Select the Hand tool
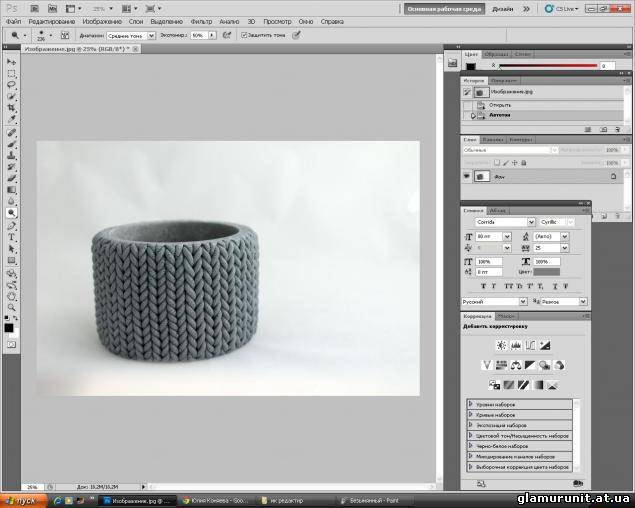The height and width of the screenshot is (508, 635). pos(11,296)
